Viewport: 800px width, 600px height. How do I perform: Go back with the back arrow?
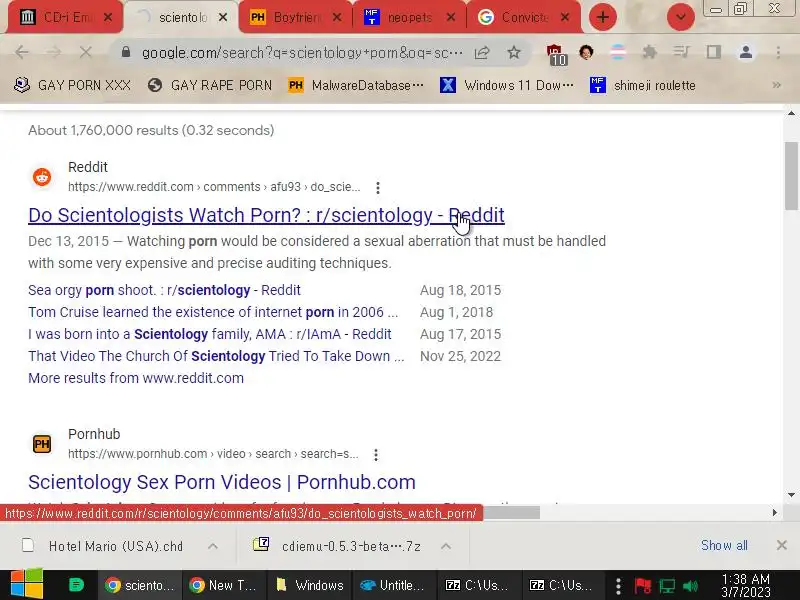22,52
